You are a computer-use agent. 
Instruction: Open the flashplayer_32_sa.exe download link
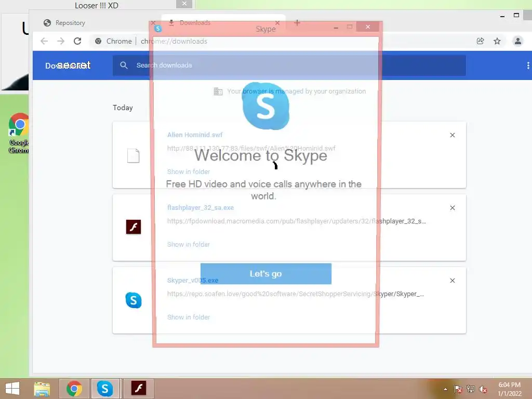[200, 207]
